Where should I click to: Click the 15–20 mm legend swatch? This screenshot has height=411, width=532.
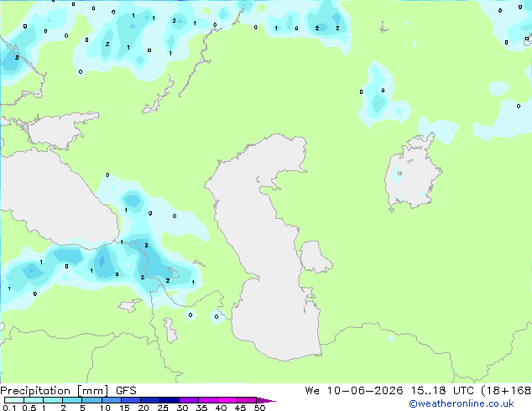pos(130,400)
